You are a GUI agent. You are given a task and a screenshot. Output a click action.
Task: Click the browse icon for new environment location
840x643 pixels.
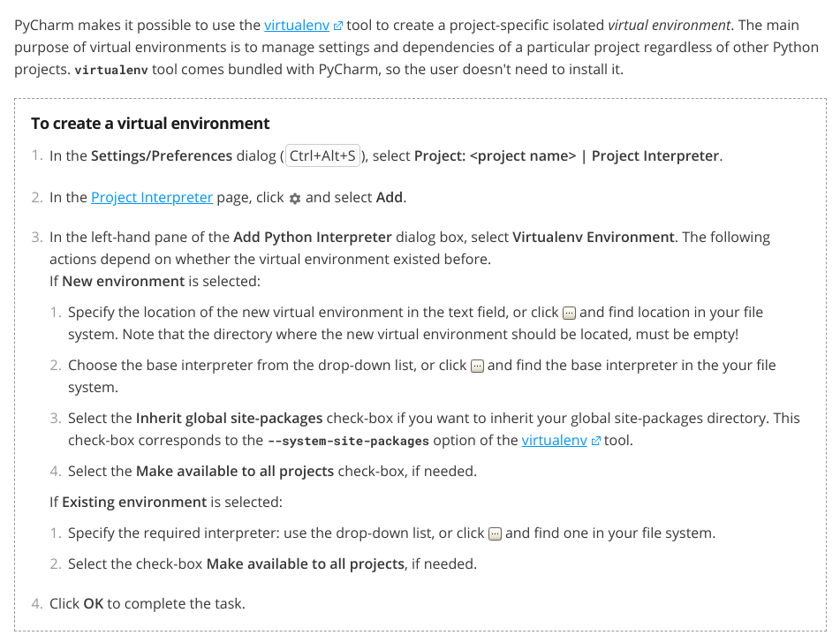[x=570, y=313]
